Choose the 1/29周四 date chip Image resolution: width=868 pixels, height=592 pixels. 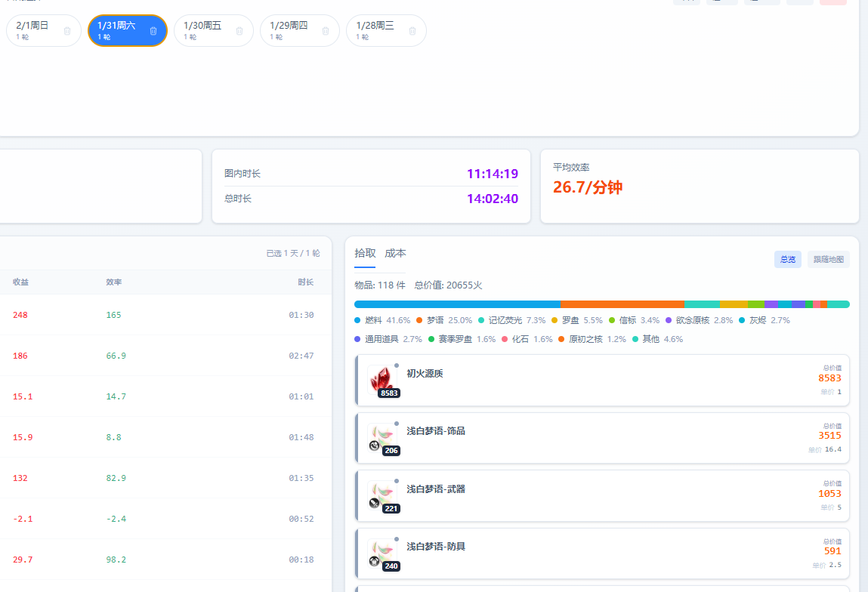coord(289,30)
